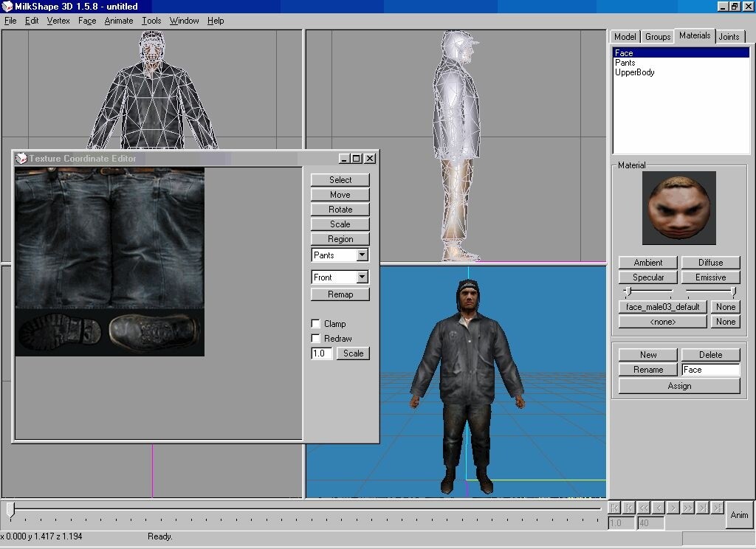
Task: Toggle Anim mode on
Action: coord(740,516)
